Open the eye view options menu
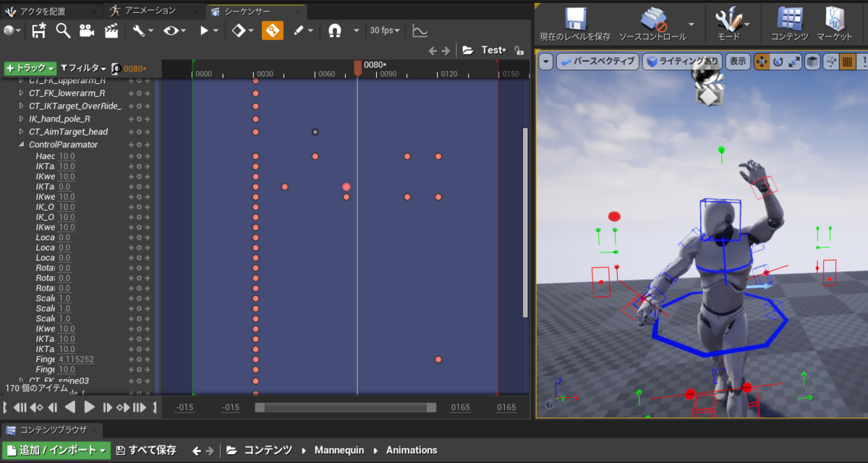868x463 pixels. pos(174,30)
